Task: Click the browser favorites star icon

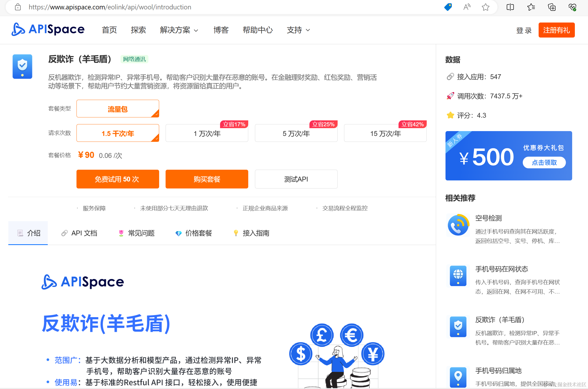Action: point(485,7)
